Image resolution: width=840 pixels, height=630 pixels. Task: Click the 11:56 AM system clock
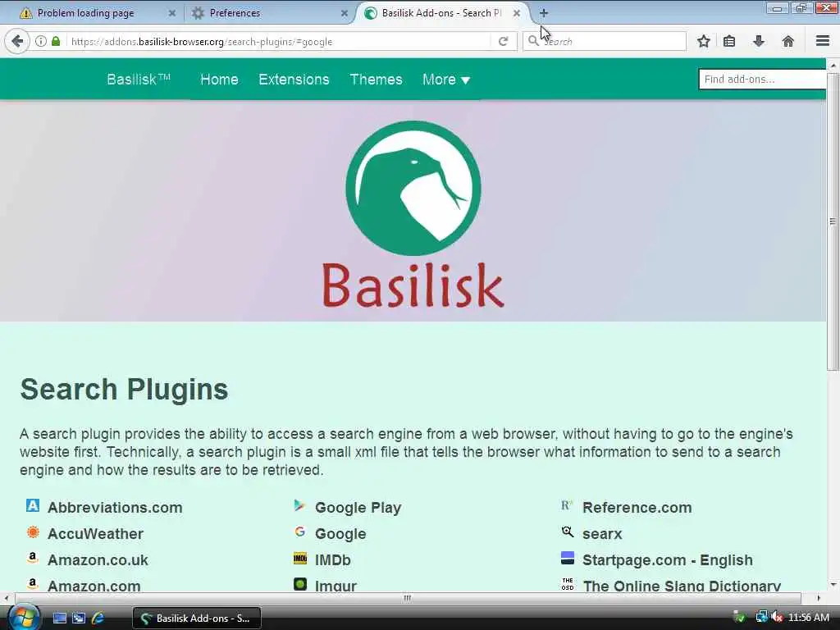[x=809, y=618]
